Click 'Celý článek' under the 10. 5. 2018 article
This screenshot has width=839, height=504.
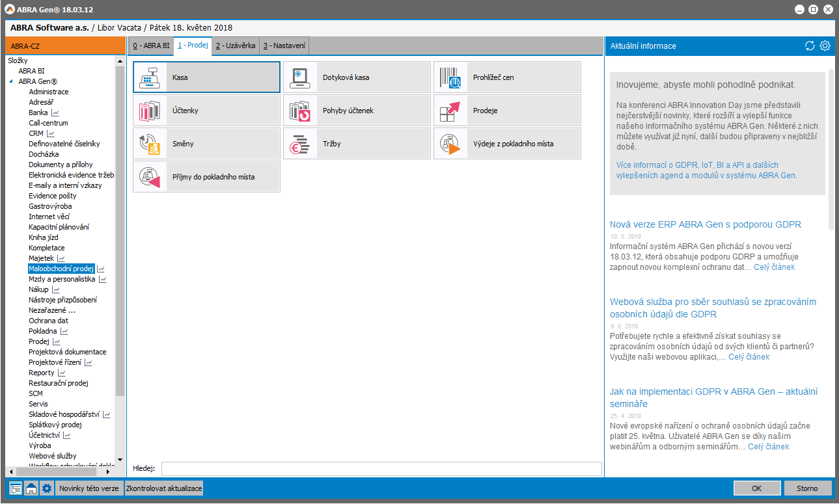pos(774,267)
